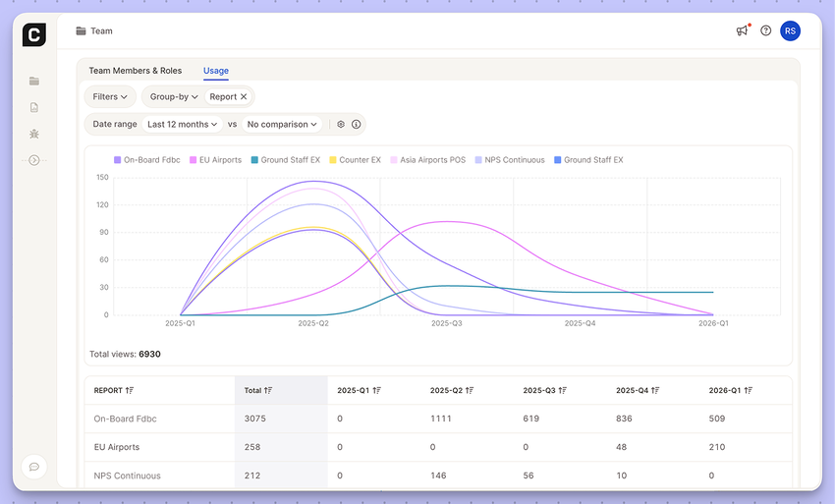Click the bug icon in the sidebar
This screenshot has width=835, height=504.
coord(34,134)
